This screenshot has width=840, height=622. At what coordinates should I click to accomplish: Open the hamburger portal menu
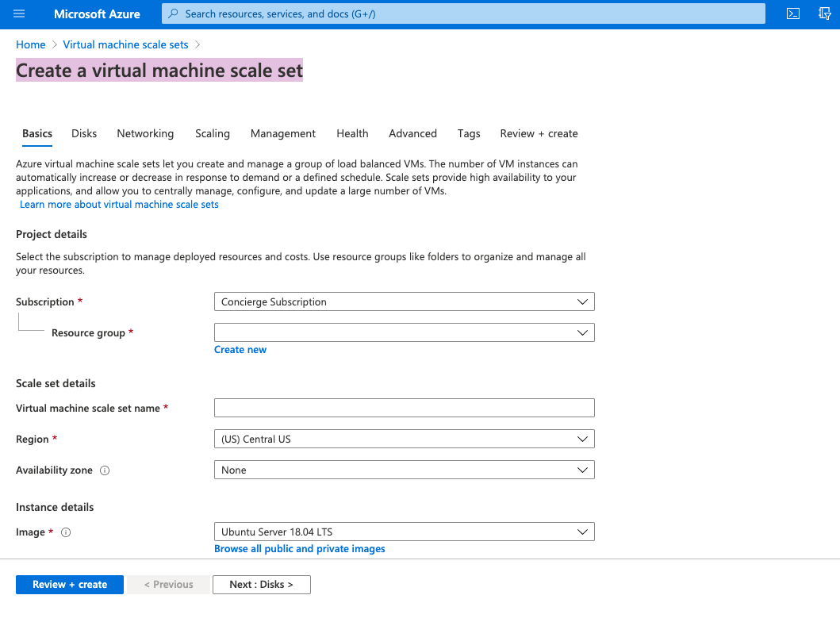pos(20,14)
